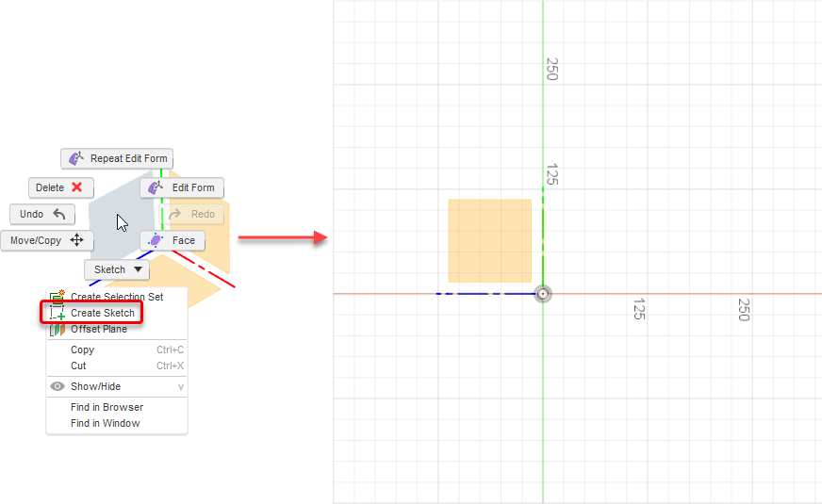Click the Undo curved arrow icon
Image resolution: width=822 pixels, height=504 pixels.
click(59, 214)
